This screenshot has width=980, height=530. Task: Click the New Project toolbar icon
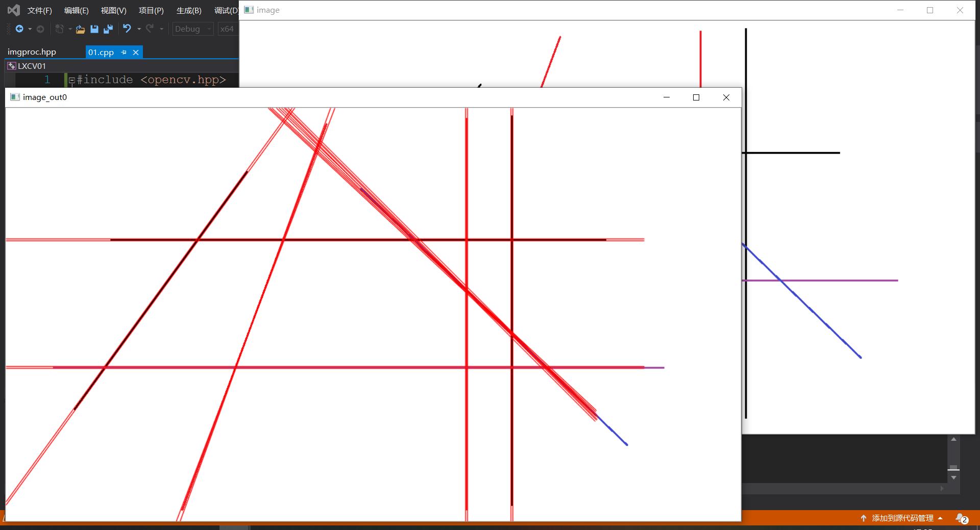click(x=59, y=29)
